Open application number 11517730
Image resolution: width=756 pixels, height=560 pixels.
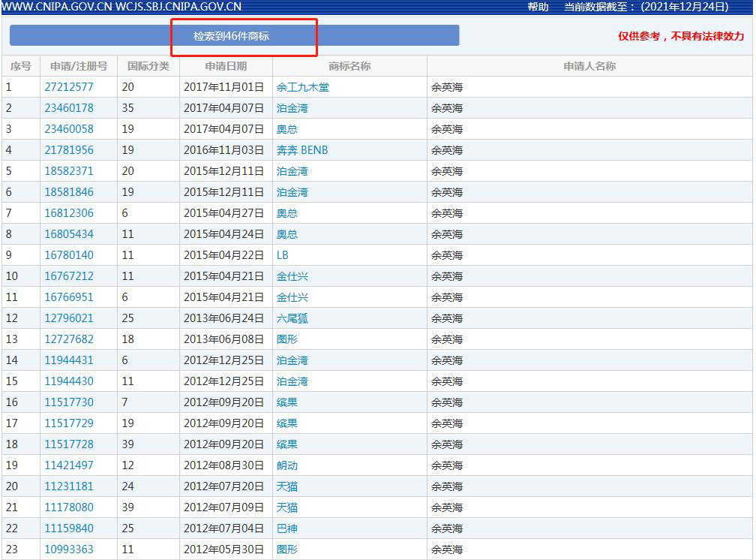69,402
